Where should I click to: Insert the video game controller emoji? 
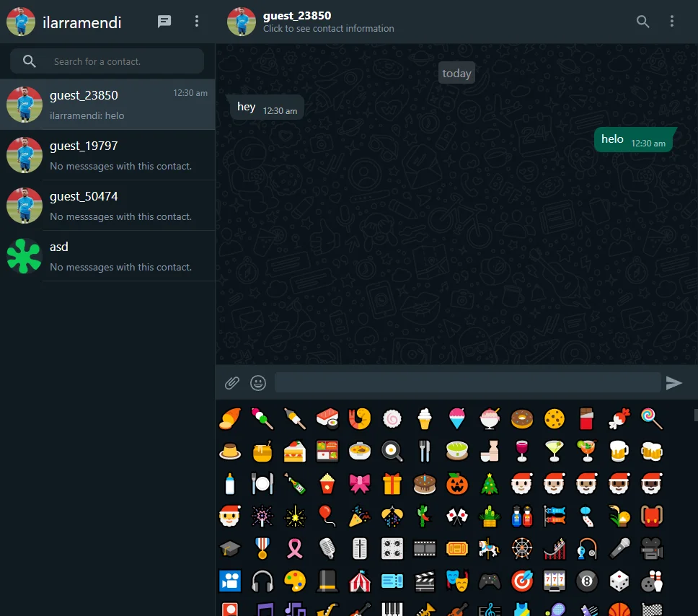tap(490, 581)
